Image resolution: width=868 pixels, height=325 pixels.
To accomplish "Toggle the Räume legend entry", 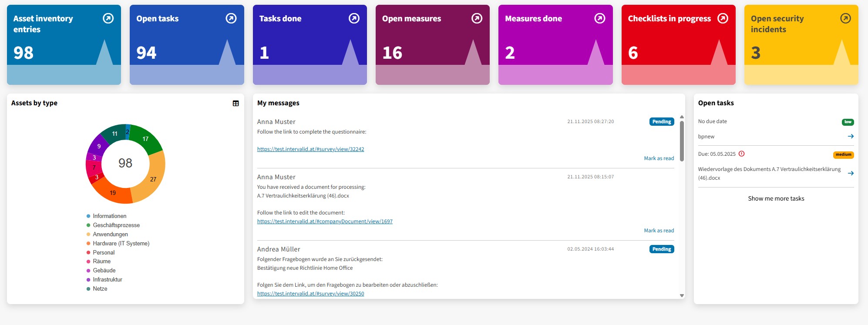I will [98, 261].
